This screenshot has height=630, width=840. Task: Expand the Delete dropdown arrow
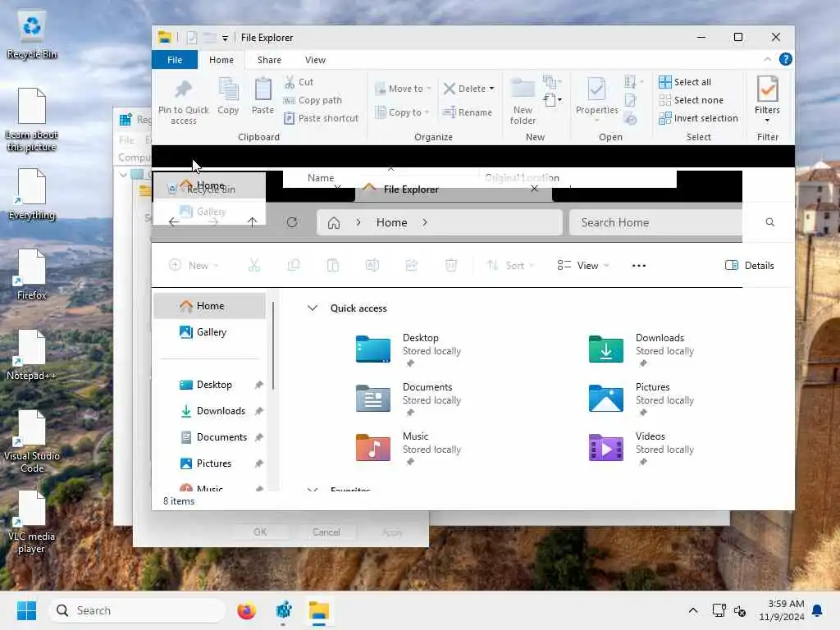coord(492,89)
